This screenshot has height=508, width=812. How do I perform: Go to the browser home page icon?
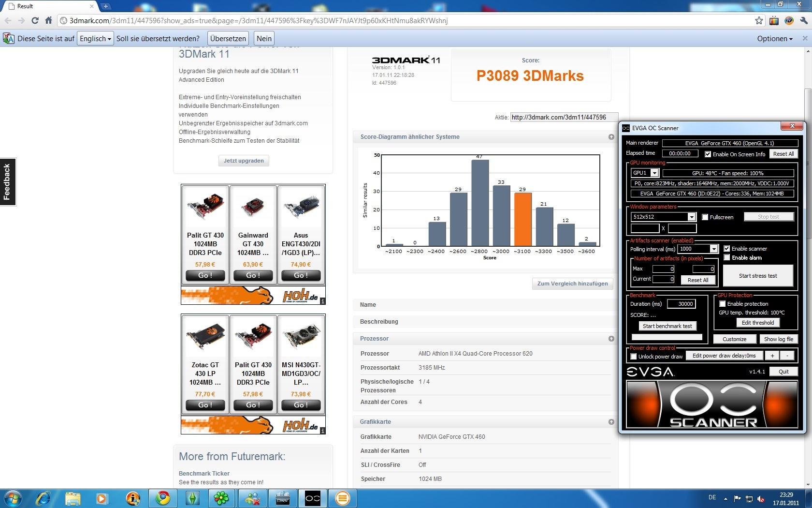coord(48,21)
